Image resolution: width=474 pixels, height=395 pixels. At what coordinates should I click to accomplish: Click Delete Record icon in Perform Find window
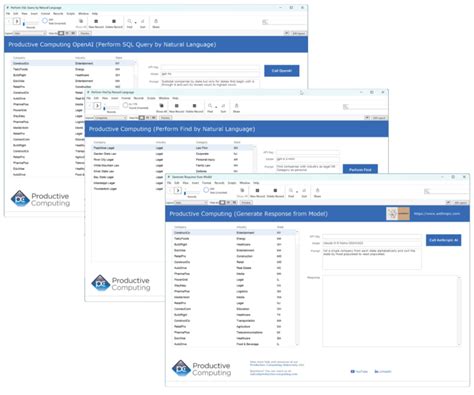click(194, 106)
